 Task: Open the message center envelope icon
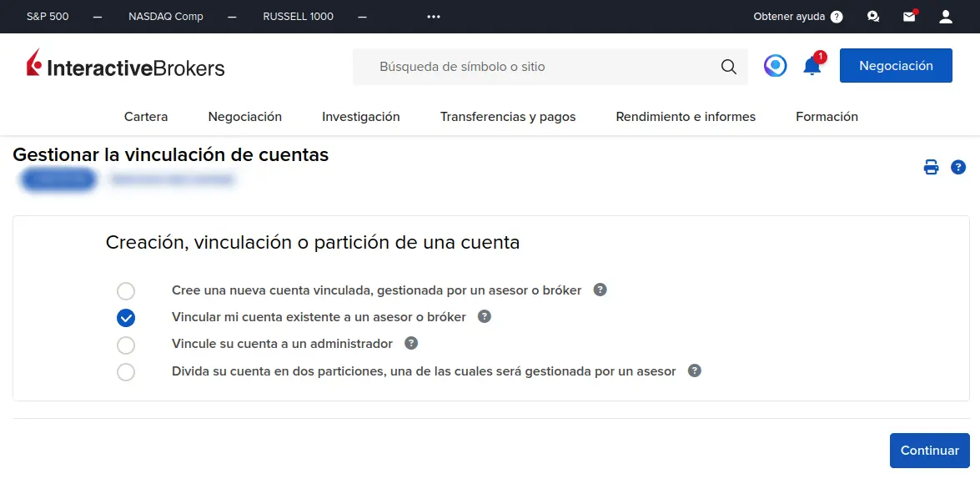[908, 17]
